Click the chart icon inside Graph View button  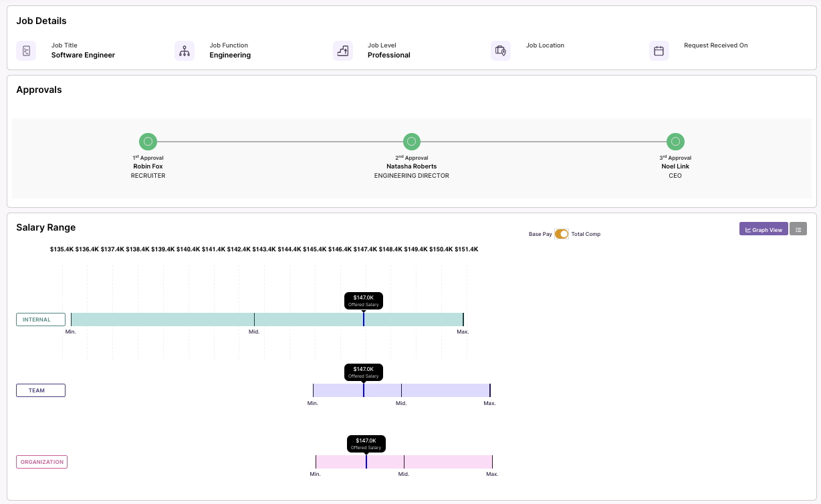pyautogui.click(x=748, y=229)
